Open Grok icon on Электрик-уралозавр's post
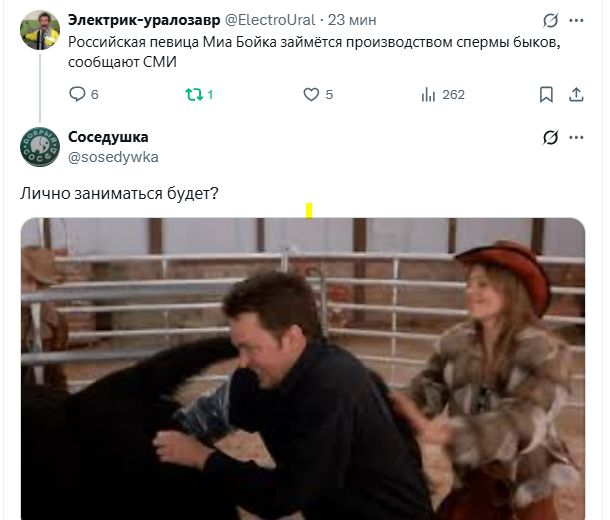The image size is (610, 520). 550,20
